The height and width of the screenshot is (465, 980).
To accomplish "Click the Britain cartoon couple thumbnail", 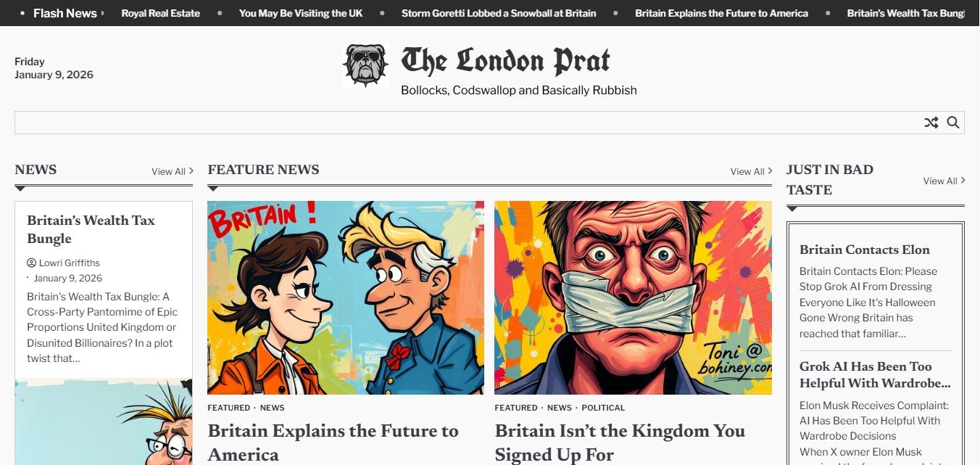I will click(x=346, y=297).
